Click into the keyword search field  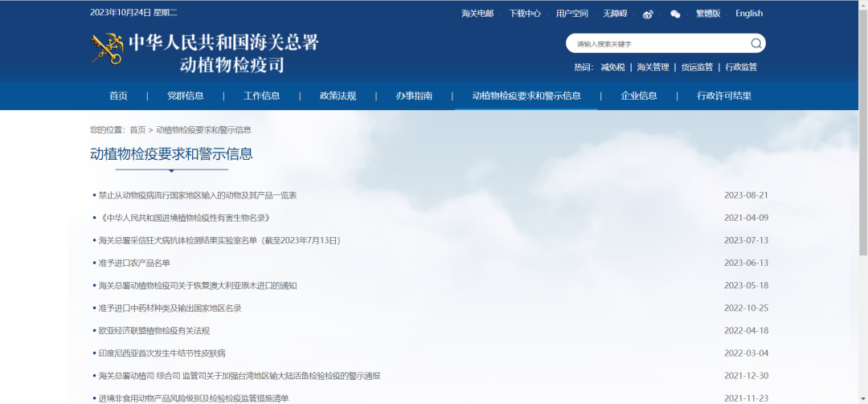pos(659,43)
